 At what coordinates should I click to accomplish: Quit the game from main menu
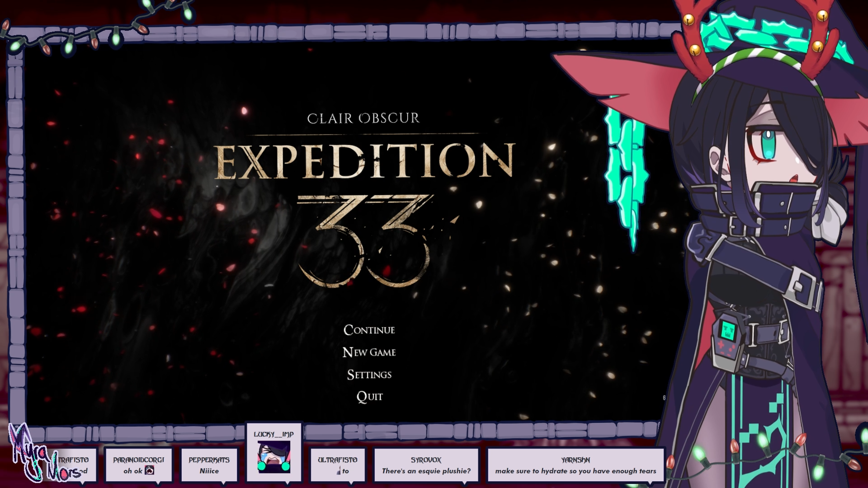click(x=369, y=396)
